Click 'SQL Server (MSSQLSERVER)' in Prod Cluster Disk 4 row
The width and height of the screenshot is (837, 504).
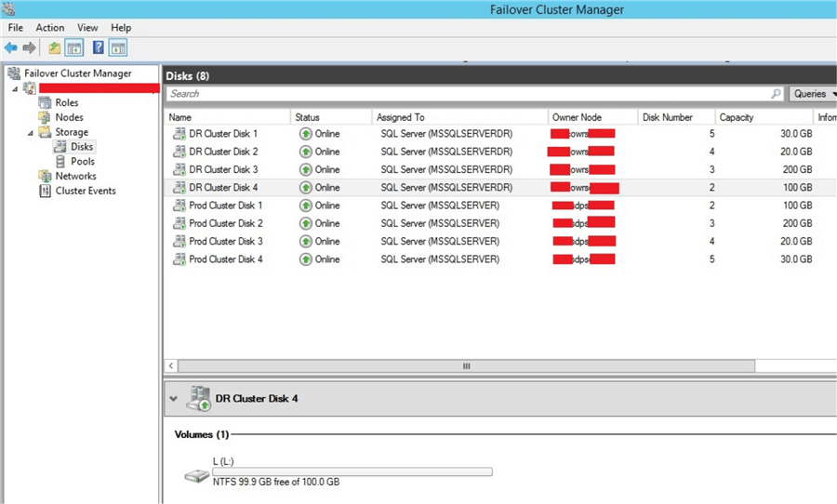click(440, 259)
